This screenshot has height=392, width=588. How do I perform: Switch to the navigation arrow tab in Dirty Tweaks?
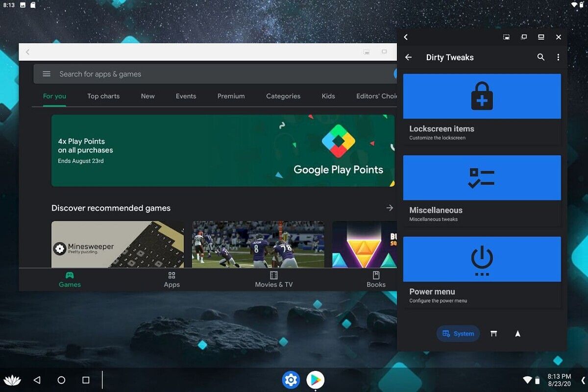coord(517,334)
